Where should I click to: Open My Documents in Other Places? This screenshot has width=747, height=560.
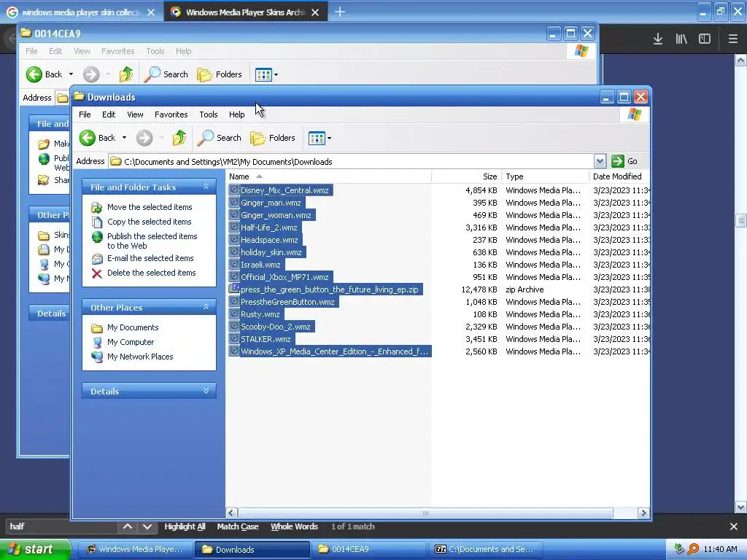[x=133, y=327]
